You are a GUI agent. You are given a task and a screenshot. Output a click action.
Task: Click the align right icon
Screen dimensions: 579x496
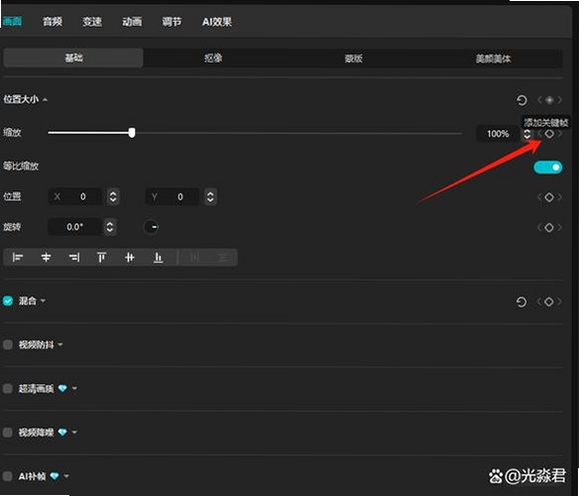[x=74, y=257]
